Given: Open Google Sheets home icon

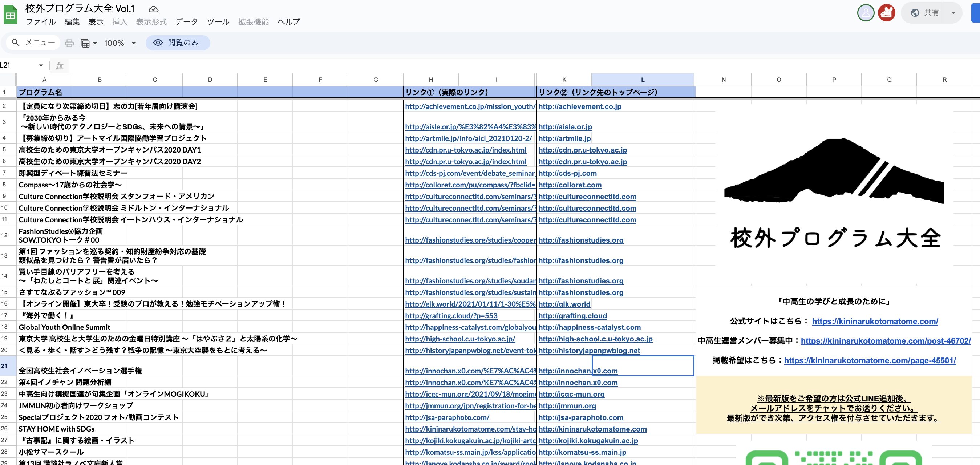Looking at the screenshot, I should pos(10,15).
